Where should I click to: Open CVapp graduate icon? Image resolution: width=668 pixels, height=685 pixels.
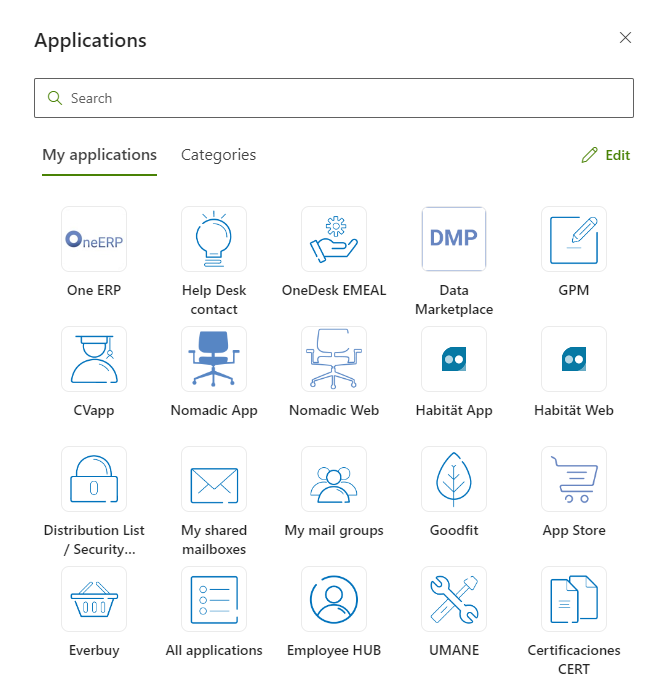[x=94, y=359]
